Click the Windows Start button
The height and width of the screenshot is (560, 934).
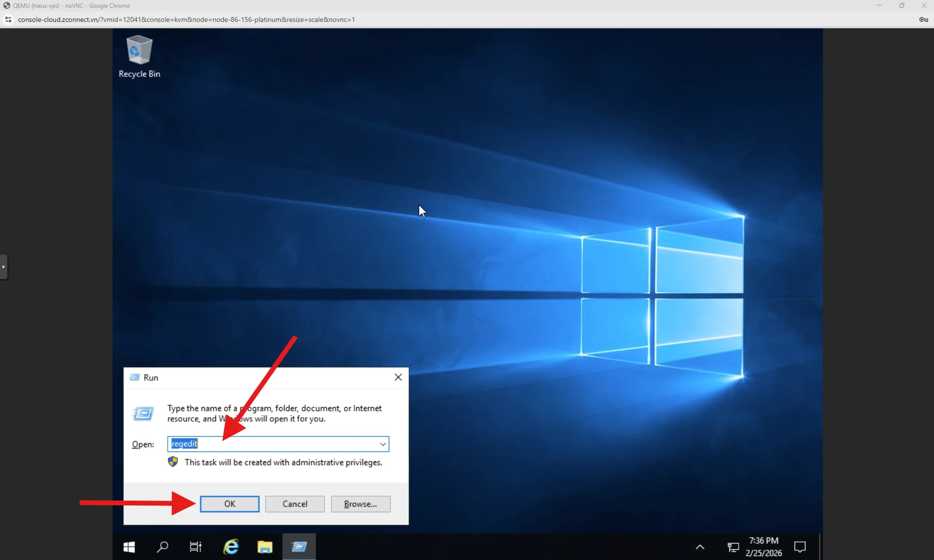(x=129, y=547)
